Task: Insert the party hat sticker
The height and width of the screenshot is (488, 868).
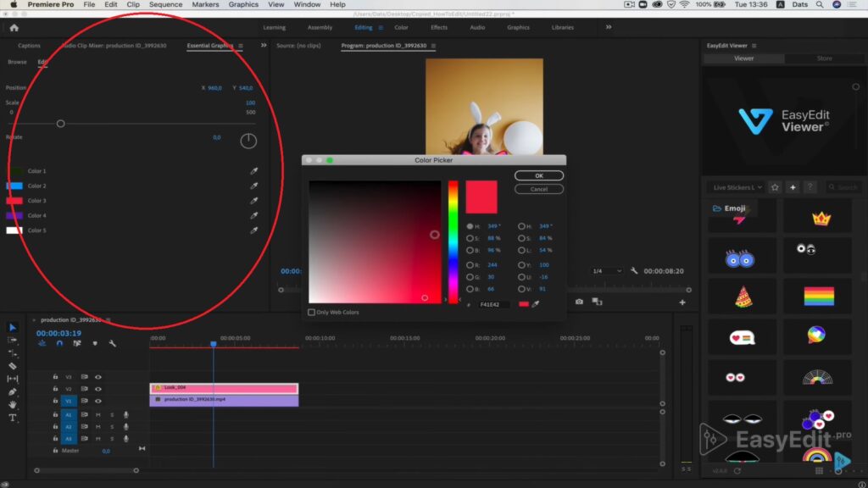Action: (x=743, y=297)
